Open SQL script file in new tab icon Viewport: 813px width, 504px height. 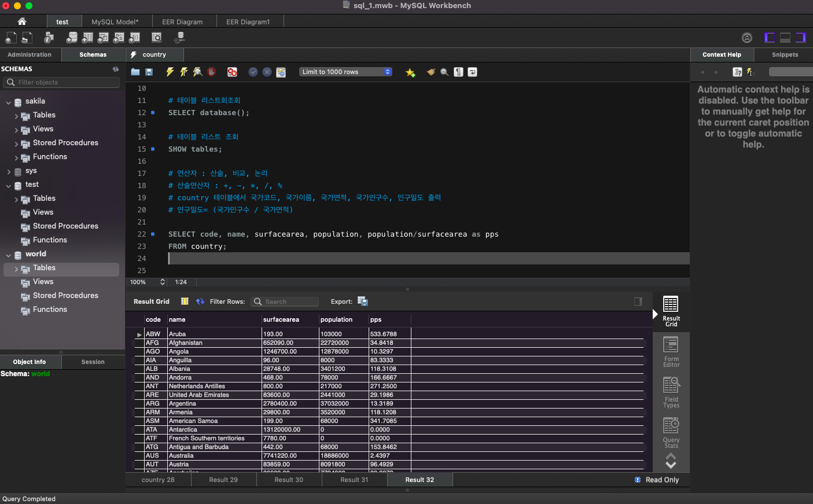(x=27, y=38)
